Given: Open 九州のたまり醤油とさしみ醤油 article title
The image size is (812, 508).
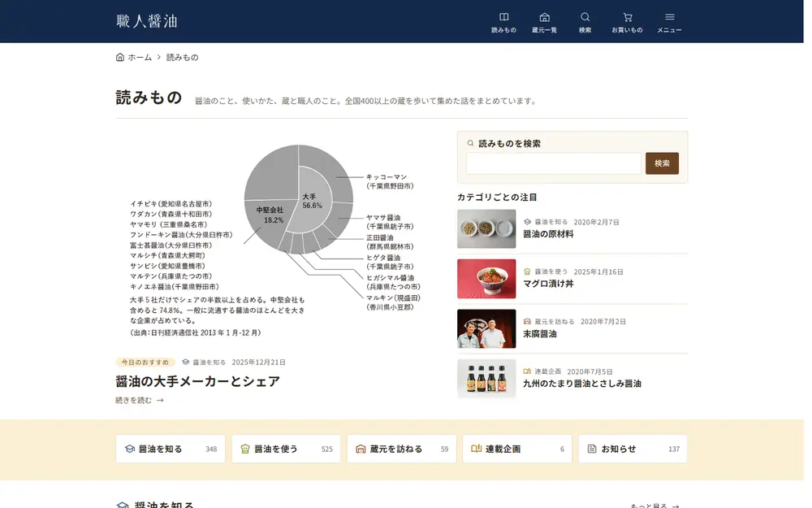Looking at the screenshot, I should click(x=582, y=384).
